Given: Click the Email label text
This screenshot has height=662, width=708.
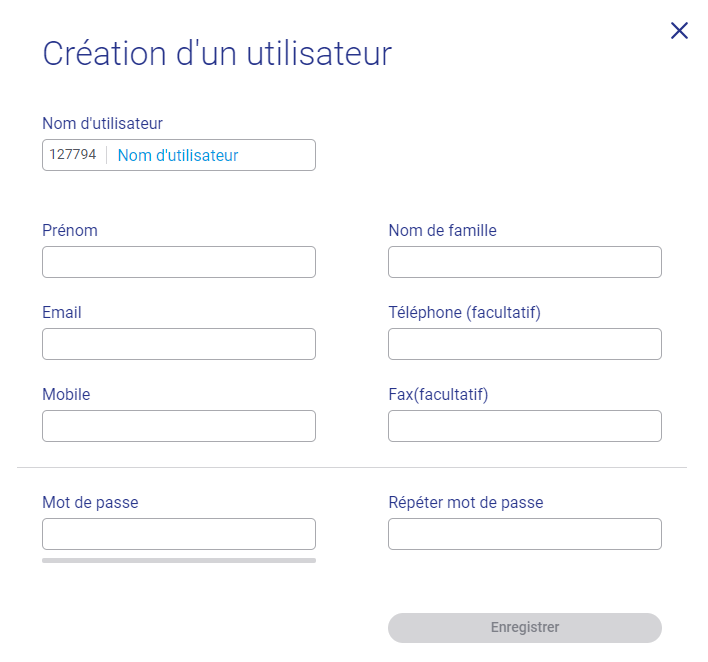Looking at the screenshot, I should click(x=62, y=312).
